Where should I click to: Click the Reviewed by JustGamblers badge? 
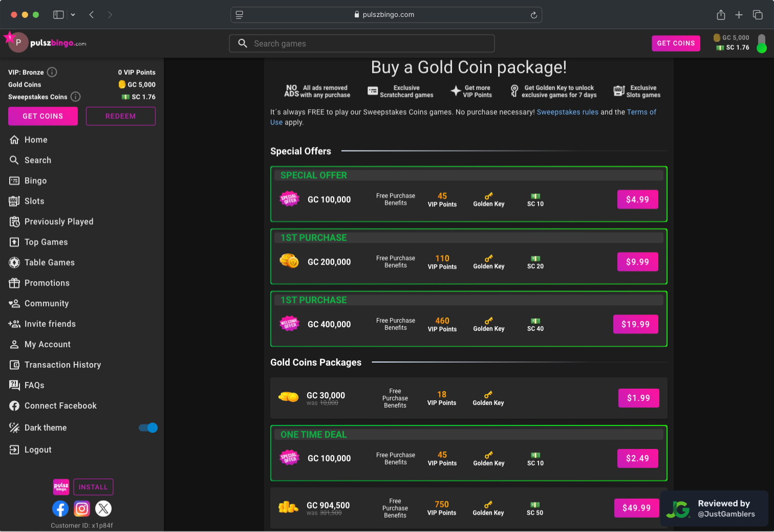click(715, 508)
